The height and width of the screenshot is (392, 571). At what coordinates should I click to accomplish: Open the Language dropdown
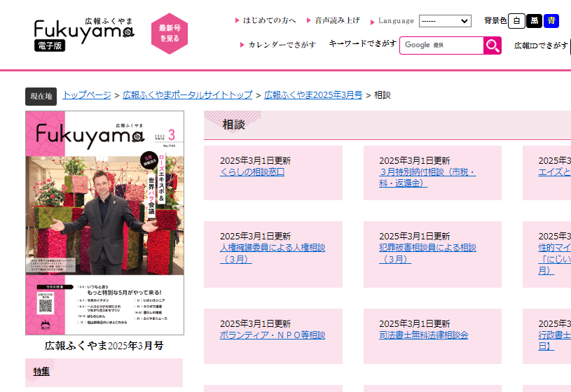(x=445, y=21)
